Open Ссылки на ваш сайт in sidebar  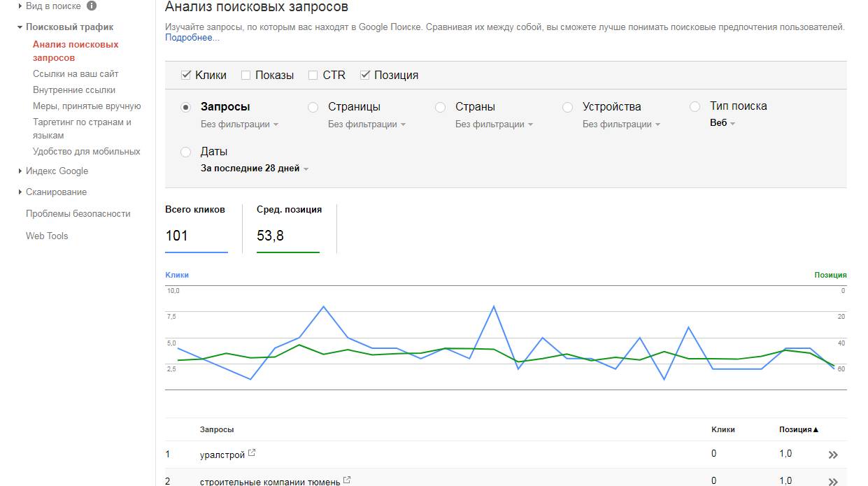(76, 74)
